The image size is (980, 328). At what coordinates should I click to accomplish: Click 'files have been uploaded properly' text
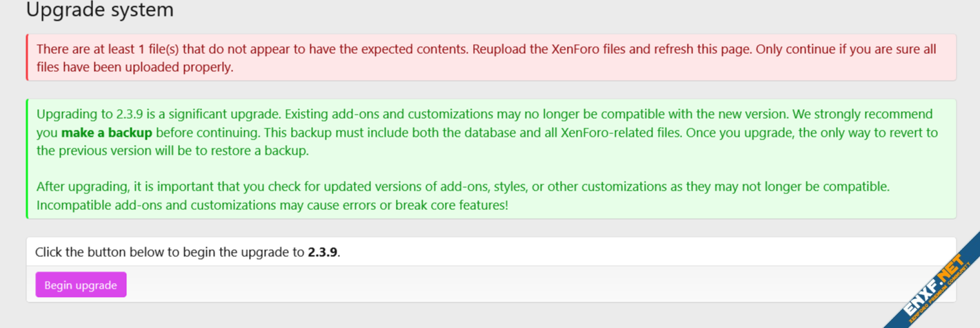coord(135,67)
